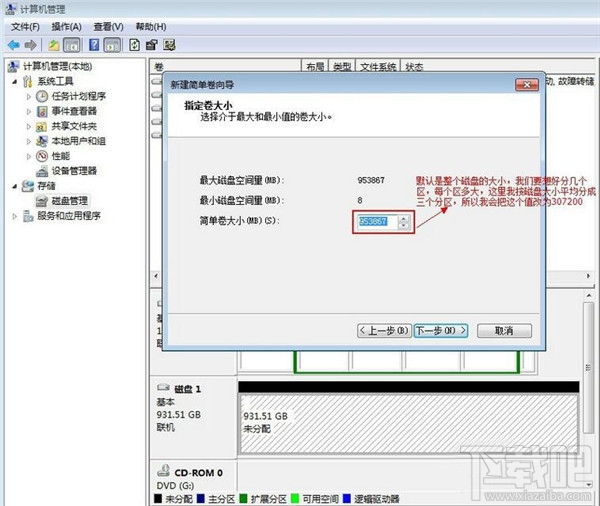Select the 931.51 GB unallocated partition
The width and height of the screenshot is (600, 506).
coord(408,424)
